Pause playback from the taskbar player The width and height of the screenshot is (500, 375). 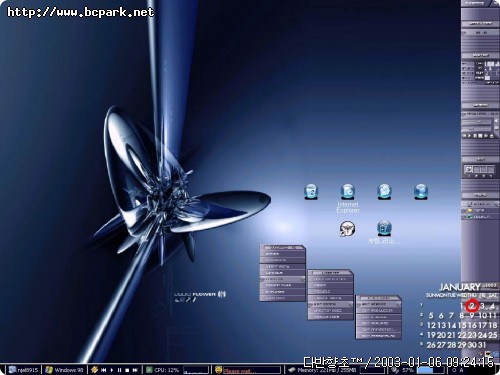[119, 370]
